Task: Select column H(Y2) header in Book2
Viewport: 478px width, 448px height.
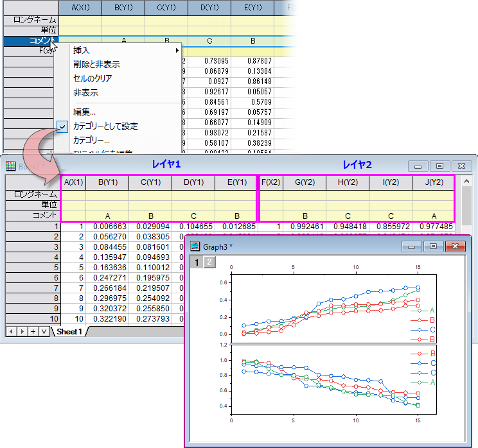Action: 348,182
